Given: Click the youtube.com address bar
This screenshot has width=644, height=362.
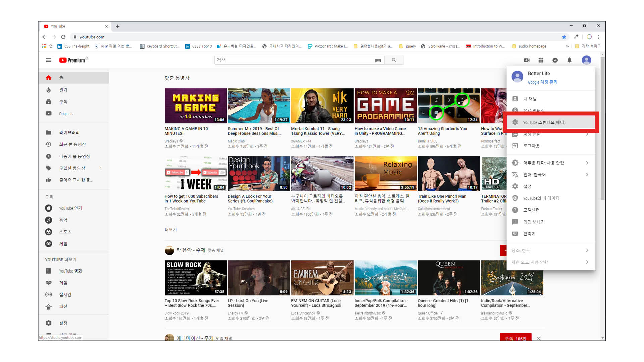Looking at the screenshot, I should tap(315, 37).
